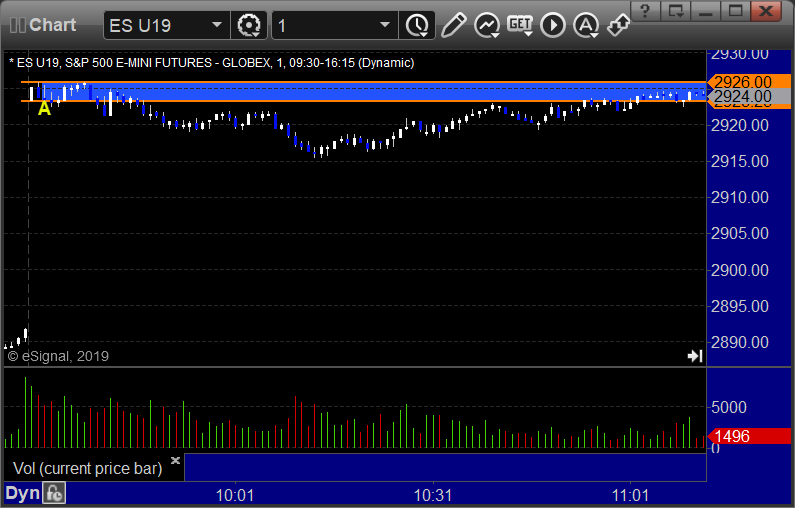Viewport: 795px width, 508px height.
Task: Click the Chart title grip handle
Action: [17, 25]
